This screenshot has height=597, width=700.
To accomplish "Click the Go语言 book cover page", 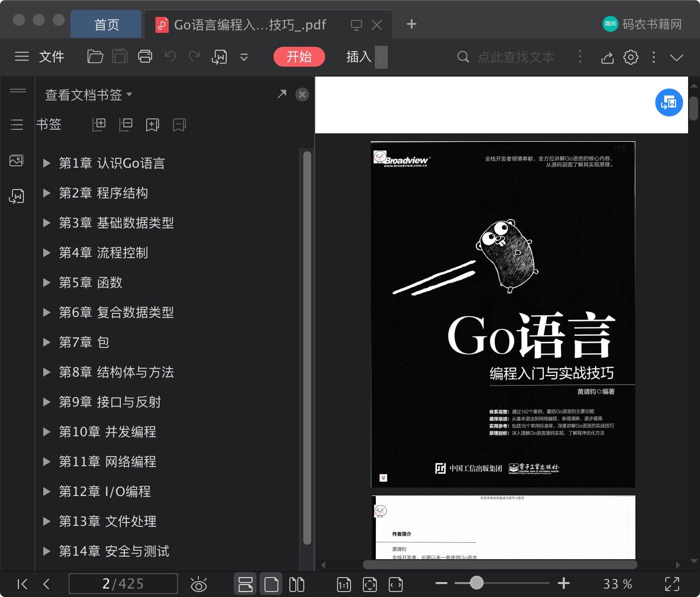I will pyautogui.click(x=503, y=314).
